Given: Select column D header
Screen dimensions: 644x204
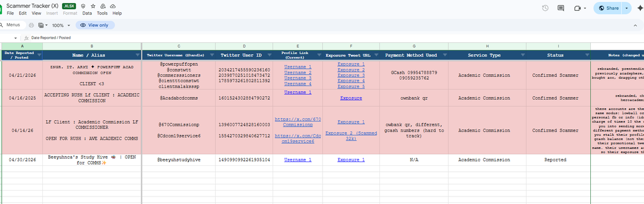Looking at the screenshot, I should [x=244, y=46].
